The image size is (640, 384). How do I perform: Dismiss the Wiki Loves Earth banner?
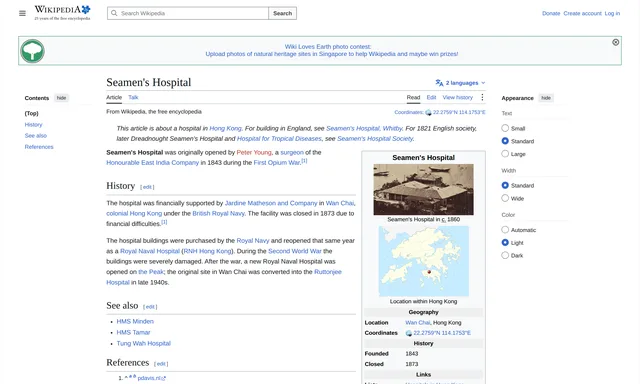coord(616,42)
